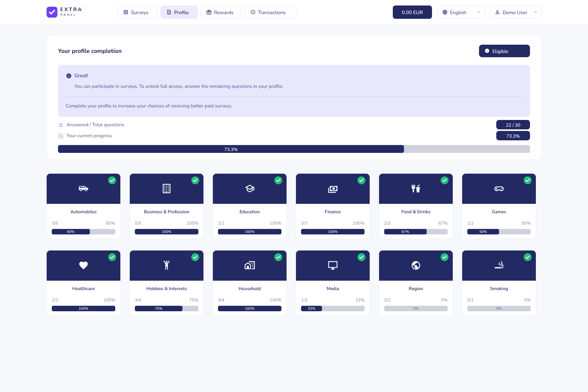This screenshot has width=588, height=392.
Task: Click the green checkmark on Region card
Action: click(445, 257)
